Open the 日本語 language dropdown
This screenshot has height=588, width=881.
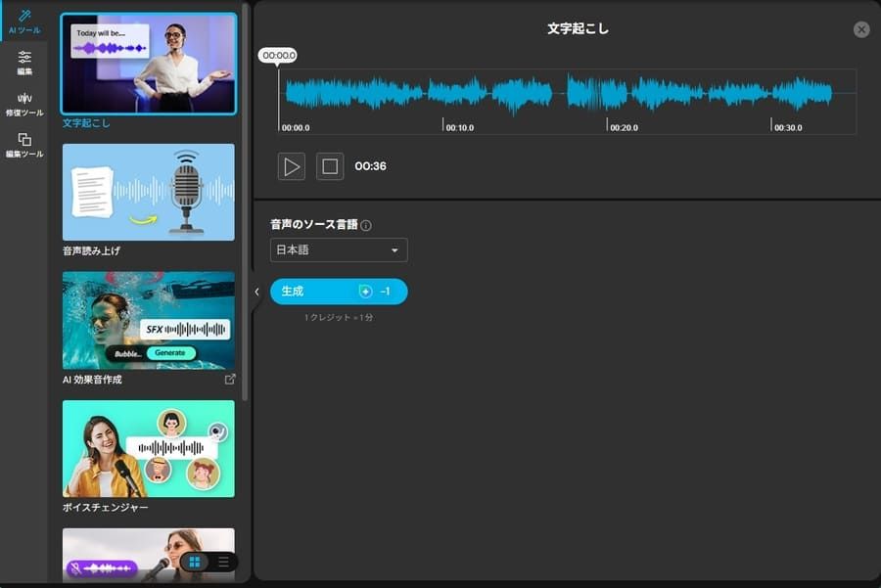[x=339, y=249]
